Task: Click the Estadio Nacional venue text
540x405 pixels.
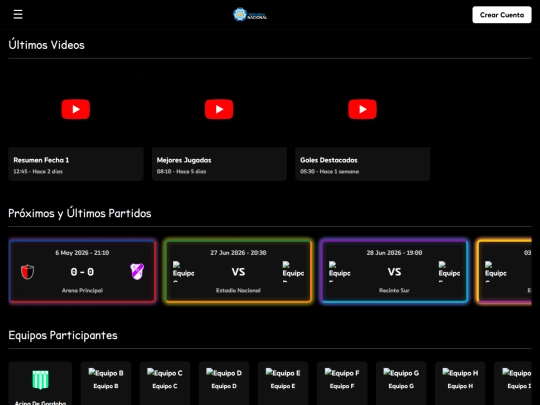Action: (x=238, y=290)
